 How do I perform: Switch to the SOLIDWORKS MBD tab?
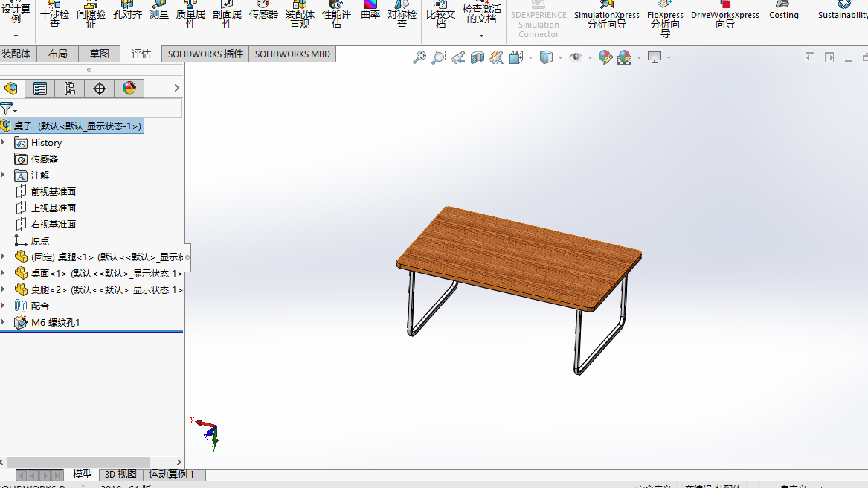coord(292,54)
